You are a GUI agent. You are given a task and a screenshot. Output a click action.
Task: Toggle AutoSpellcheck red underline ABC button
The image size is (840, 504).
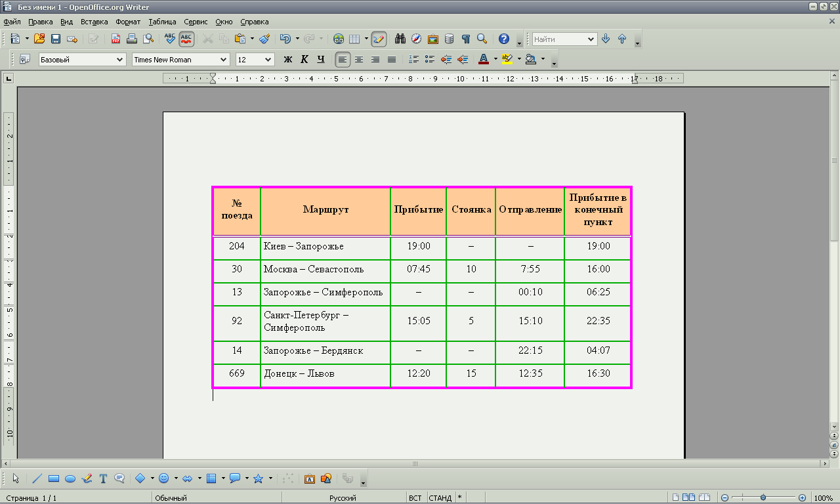[x=186, y=39]
